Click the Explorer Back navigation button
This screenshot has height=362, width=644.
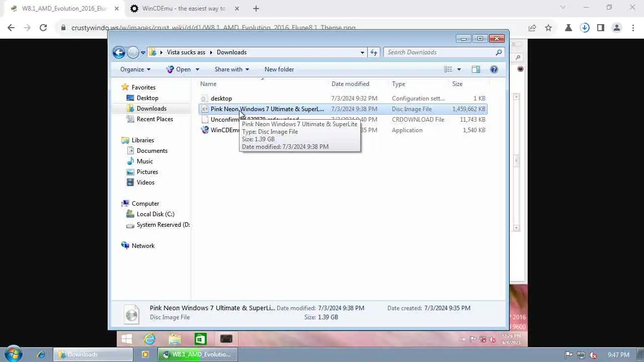pos(119,52)
